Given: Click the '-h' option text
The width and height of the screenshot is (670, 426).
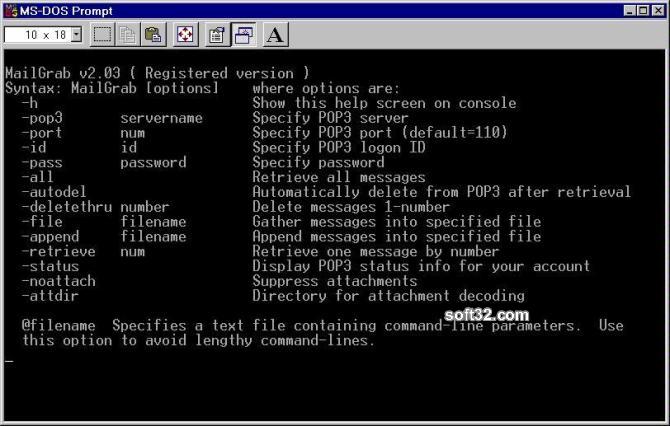Looking at the screenshot, I should pos(30,103).
